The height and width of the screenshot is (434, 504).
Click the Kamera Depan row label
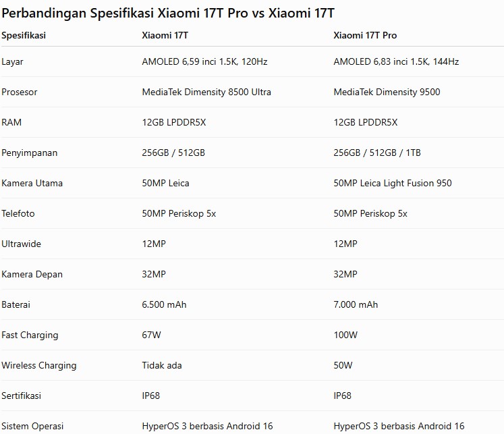point(32,274)
